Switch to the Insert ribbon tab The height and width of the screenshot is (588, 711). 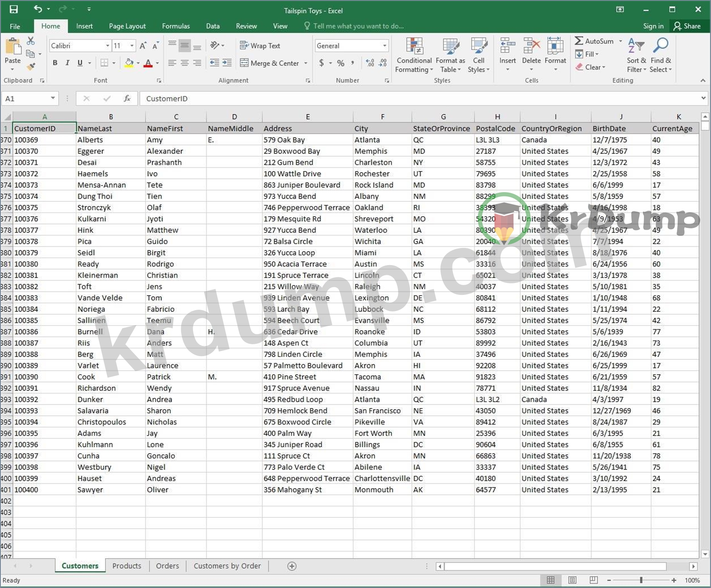[x=84, y=26]
